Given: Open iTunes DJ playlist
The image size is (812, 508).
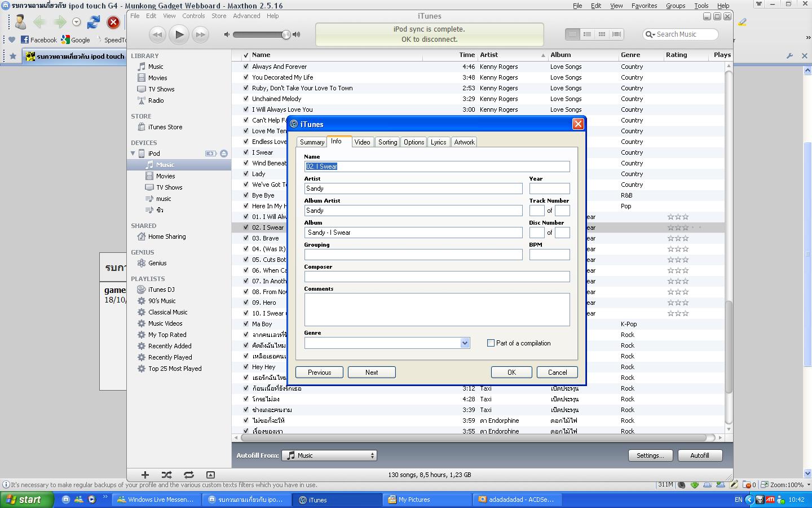Looking at the screenshot, I should [161, 290].
